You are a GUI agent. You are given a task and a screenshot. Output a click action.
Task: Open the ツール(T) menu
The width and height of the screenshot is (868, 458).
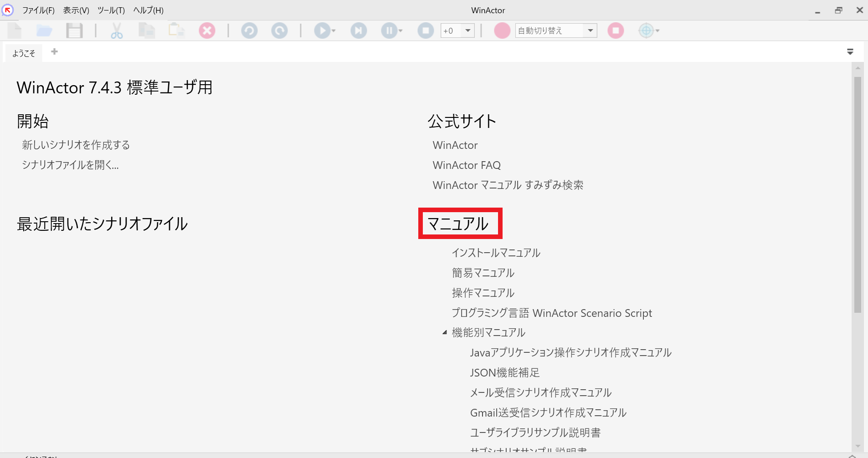(x=111, y=10)
